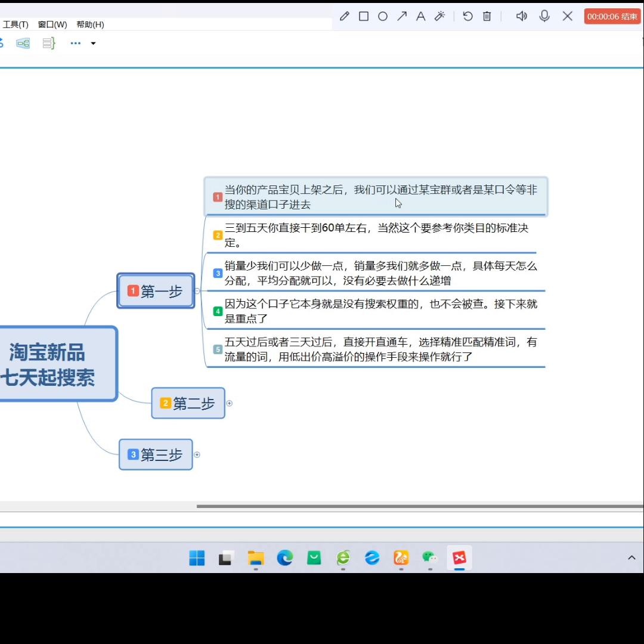Collapse the 第一步 branch
This screenshot has width=644, height=644.
tap(197, 291)
